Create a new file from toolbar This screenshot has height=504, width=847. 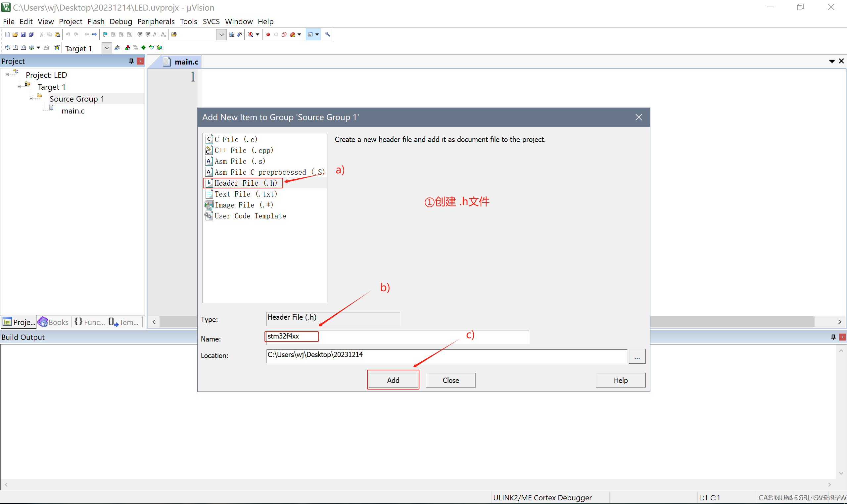coord(7,34)
